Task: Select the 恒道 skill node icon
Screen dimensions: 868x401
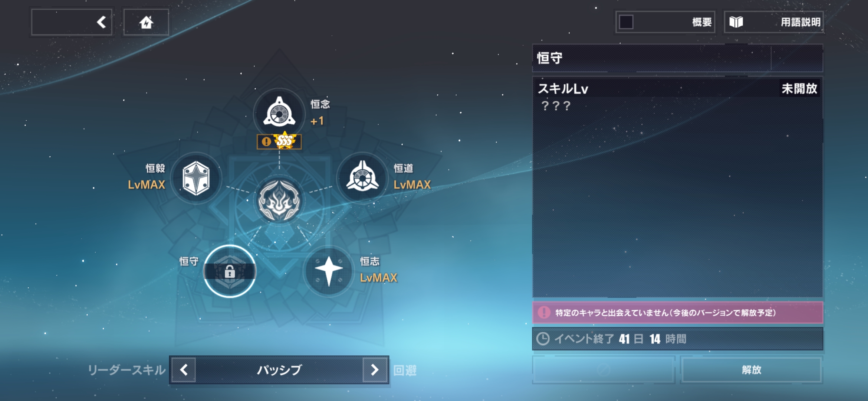Action: tap(362, 178)
